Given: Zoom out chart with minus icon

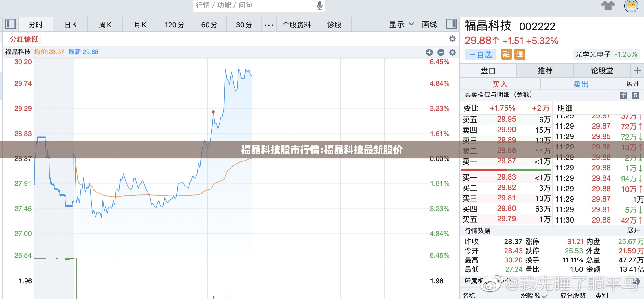Looking at the screenshot, I should [x=441, y=52].
